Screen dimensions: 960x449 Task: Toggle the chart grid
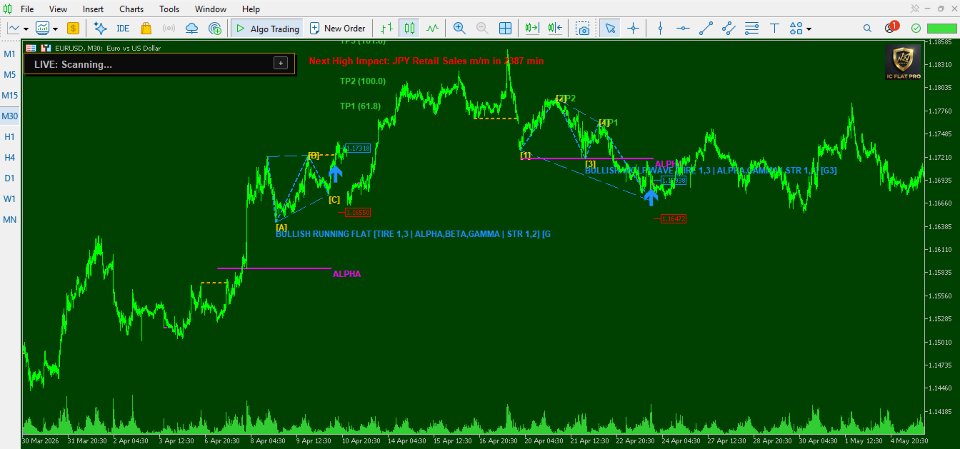click(505, 28)
